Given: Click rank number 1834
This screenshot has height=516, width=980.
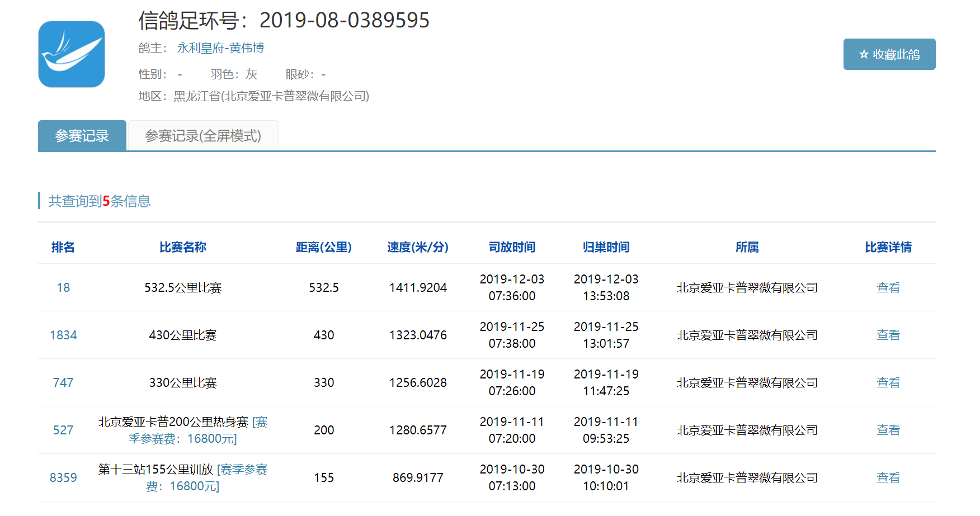Looking at the screenshot, I should [63, 335].
